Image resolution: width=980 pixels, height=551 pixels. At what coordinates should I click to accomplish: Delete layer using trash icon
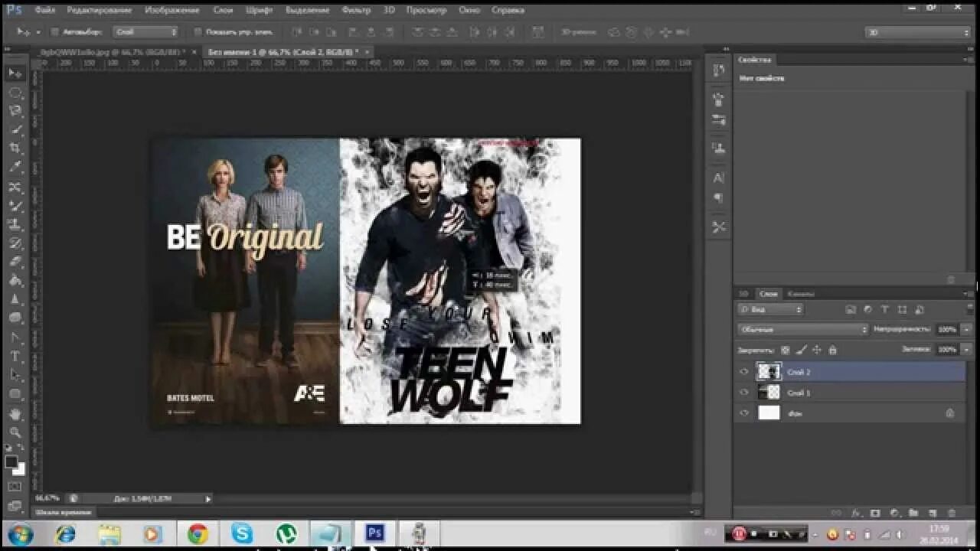pyautogui.click(x=952, y=513)
